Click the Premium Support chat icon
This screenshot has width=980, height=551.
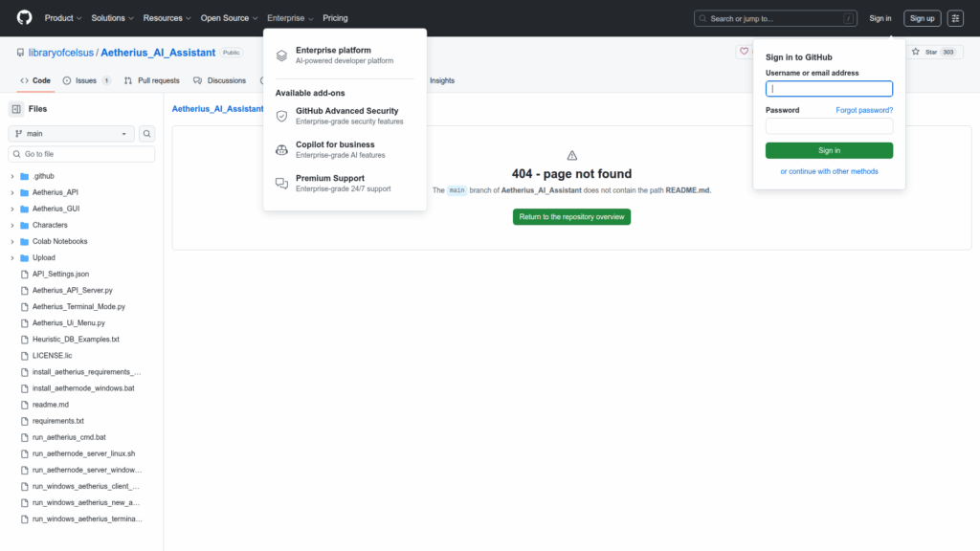pos(282,184)
